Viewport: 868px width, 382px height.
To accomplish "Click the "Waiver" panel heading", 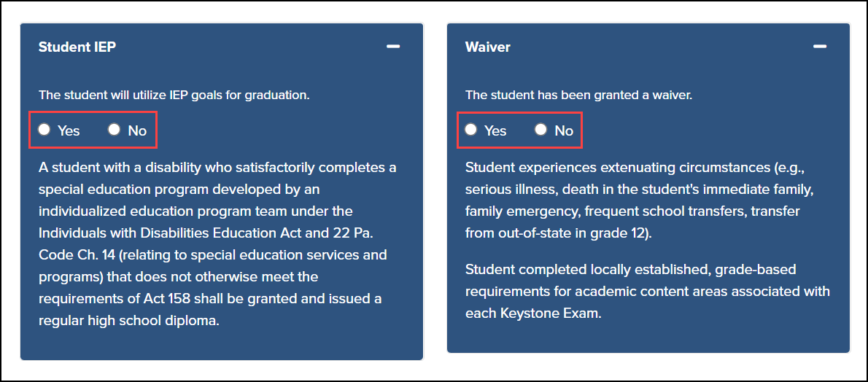I will (488, 47).
